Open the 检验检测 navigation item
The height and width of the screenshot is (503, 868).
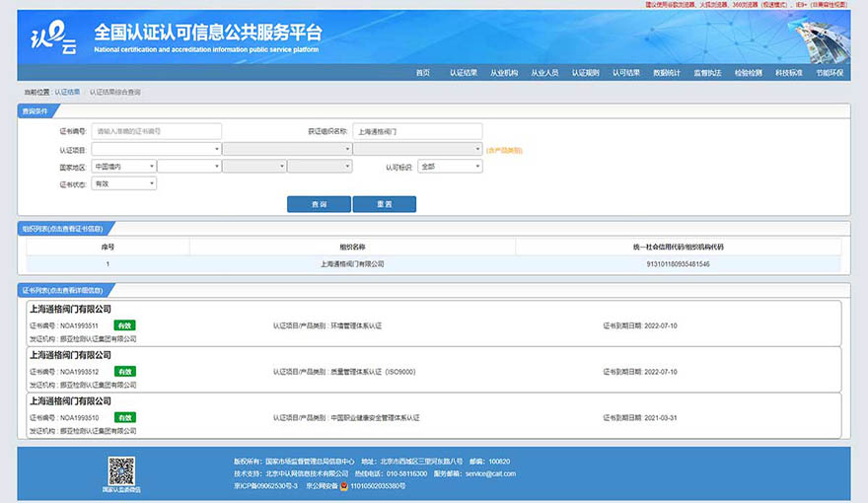749,73
